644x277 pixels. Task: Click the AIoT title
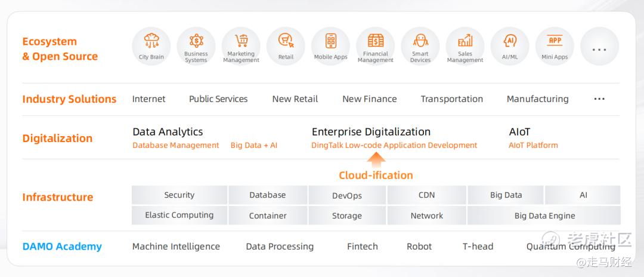pyautogui.click(x=519, y=132)
